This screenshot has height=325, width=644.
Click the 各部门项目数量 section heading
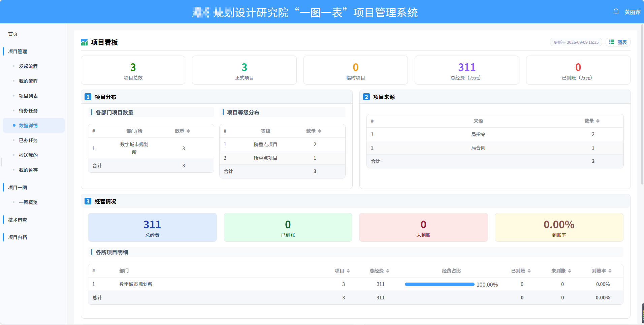click(115, 112)
